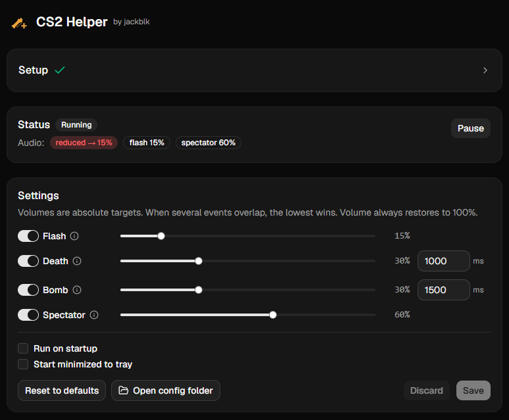Enable Start minimized to tray checkbox
This screenshot has height=420, width=509.
(23, 364)
